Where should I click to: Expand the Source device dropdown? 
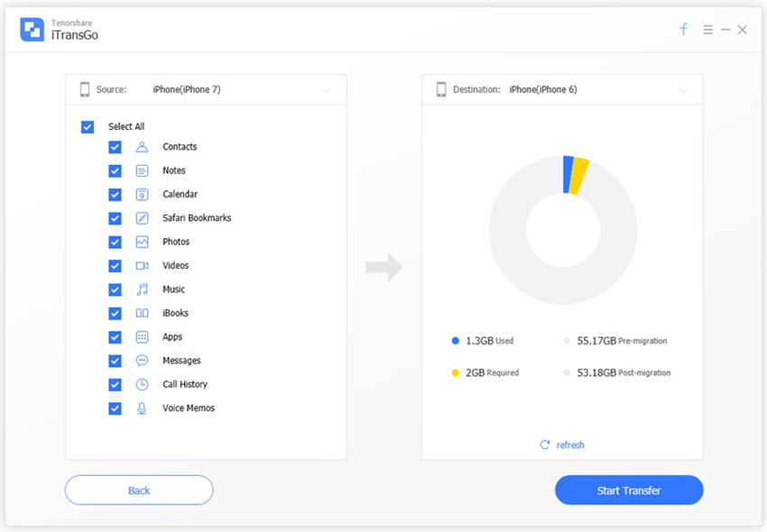pyautogui.click(x=326, y=90)
